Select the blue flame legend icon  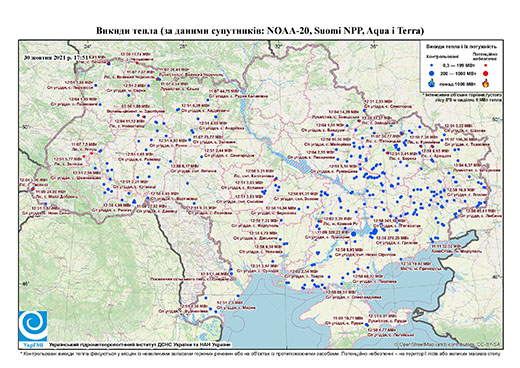click(432, 83)
